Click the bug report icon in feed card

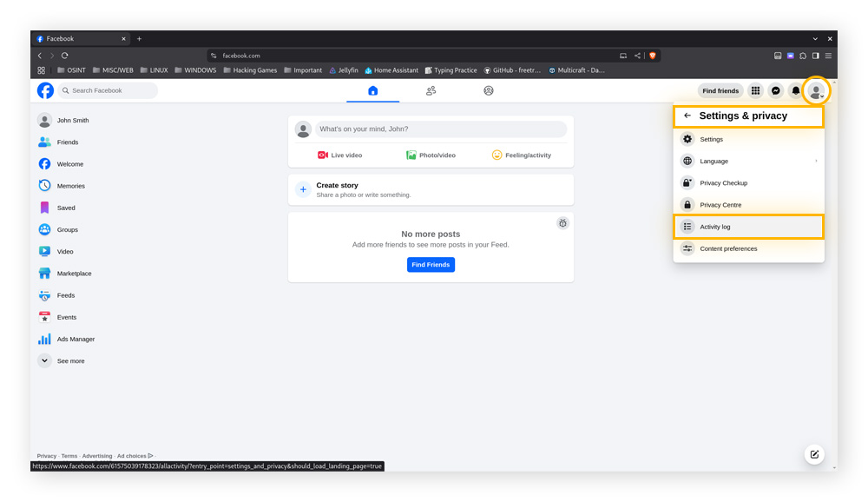click(562, 223)
